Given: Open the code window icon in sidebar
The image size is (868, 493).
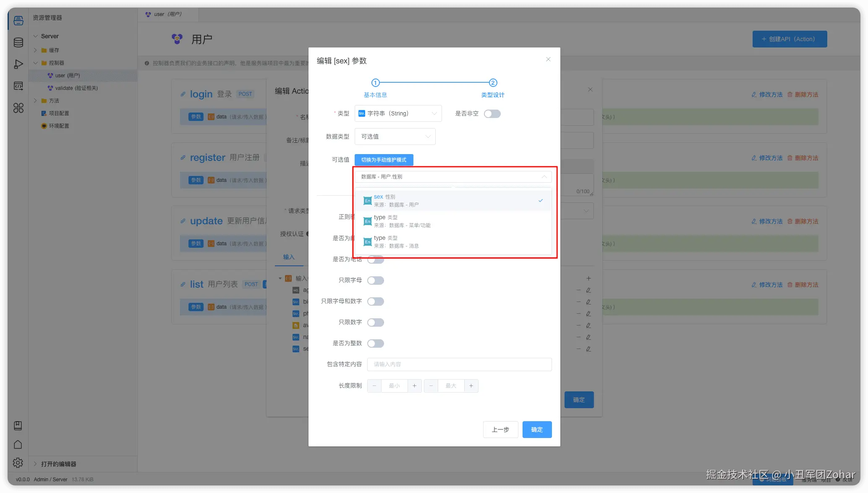Looking at the screenshot, I should [18, 86].
